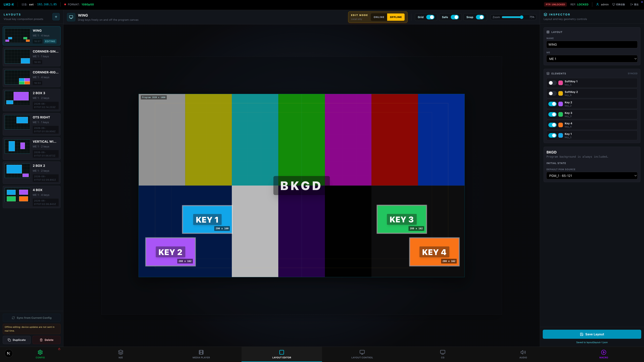
Task: Delete the selected layout
Action: pos(47,340)
